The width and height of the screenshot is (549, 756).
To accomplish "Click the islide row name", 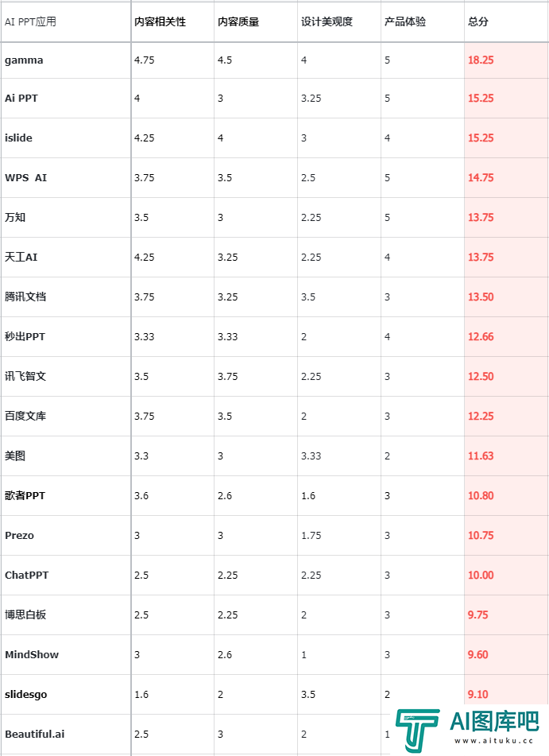I will click(x=18, y=138).
